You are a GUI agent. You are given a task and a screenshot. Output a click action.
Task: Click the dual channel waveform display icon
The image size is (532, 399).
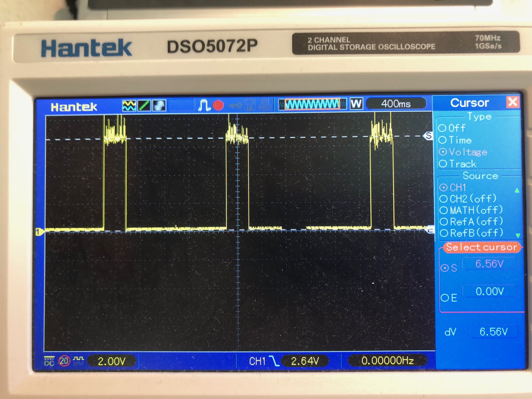129,105
